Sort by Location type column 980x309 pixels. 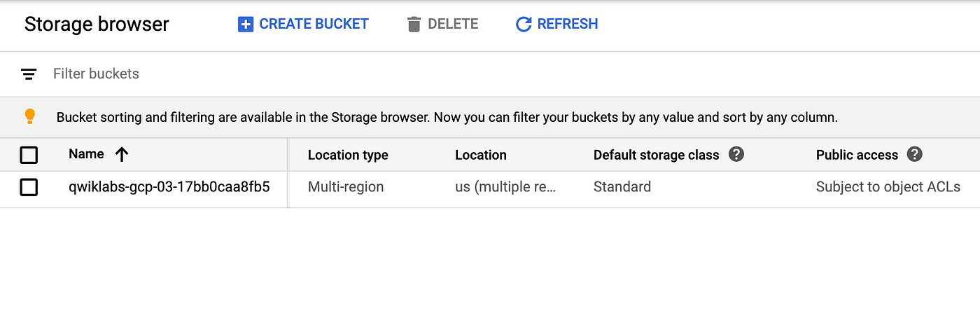pos(348,155)
